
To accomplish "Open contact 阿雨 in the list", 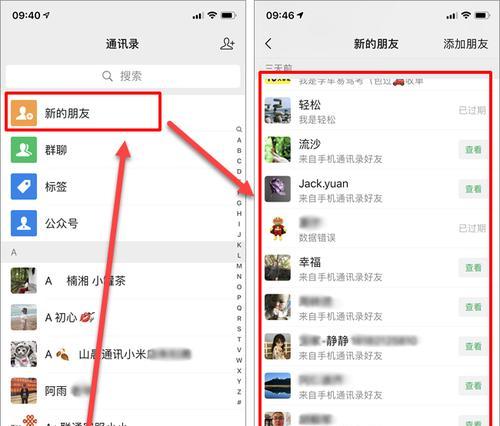I will coord(120,391).
